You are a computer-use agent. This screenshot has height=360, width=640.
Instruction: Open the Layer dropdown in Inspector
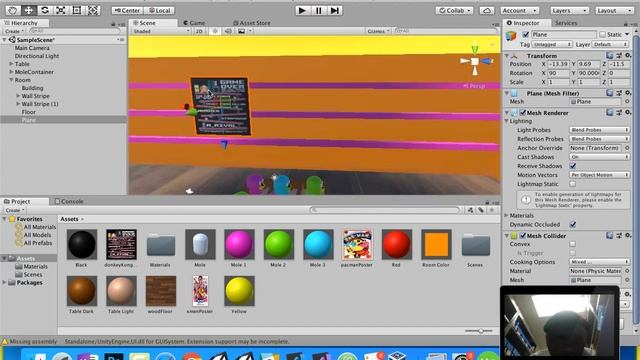610,44
